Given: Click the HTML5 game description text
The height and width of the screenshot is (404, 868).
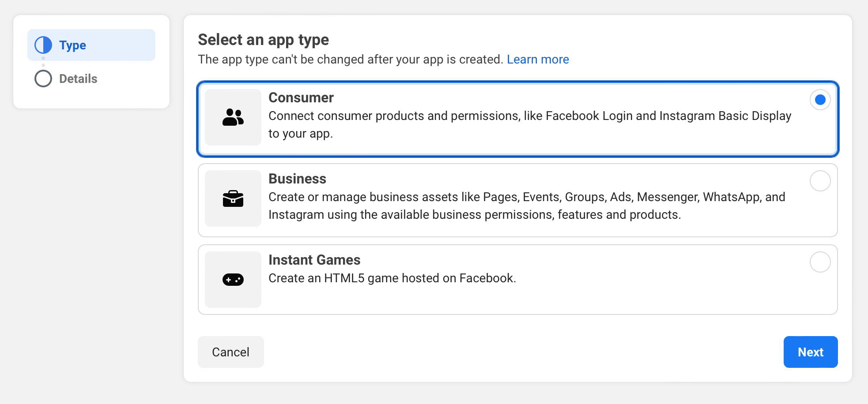Looking at the screenshot, I should 392,278.
